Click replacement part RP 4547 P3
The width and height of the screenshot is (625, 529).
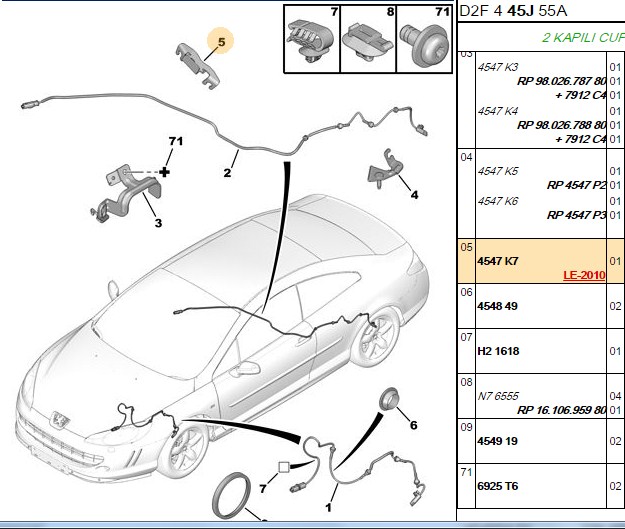click(x=576, y=215)
